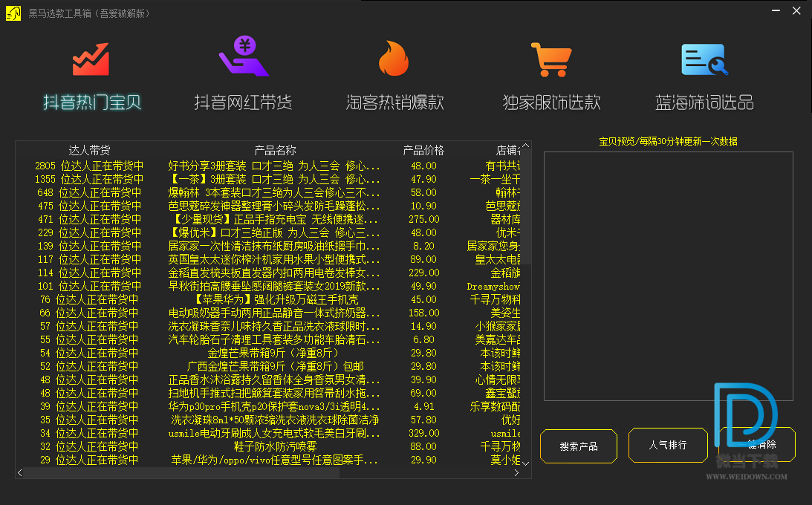Click the yellow app logo in title bar
This screenshot has height=505, width=812.
click(13, 13)
